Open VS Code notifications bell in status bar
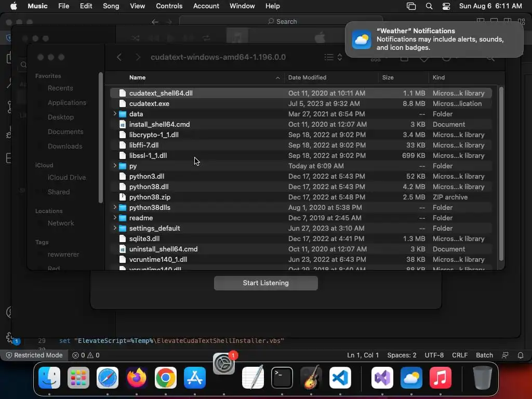The height and width of the screenshot is (399, 532). tap(521, 355)
